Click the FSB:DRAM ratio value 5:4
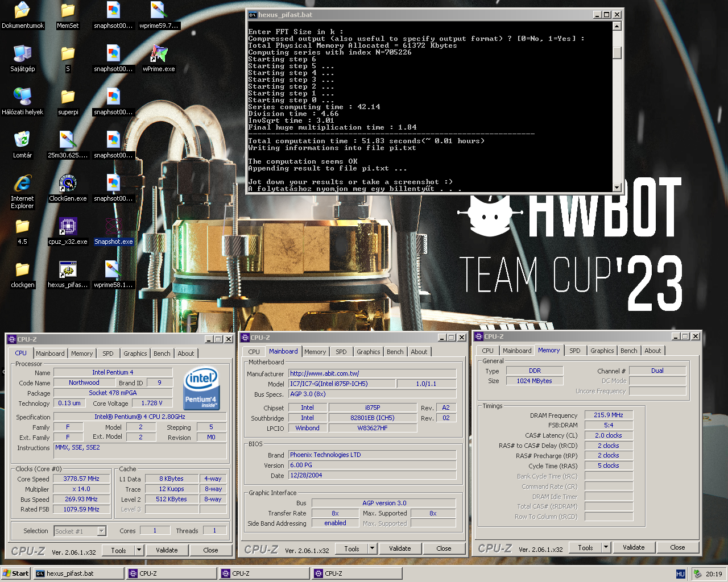Image resolution: width=728 pixels, height=582 pixels. click(609, 425)
